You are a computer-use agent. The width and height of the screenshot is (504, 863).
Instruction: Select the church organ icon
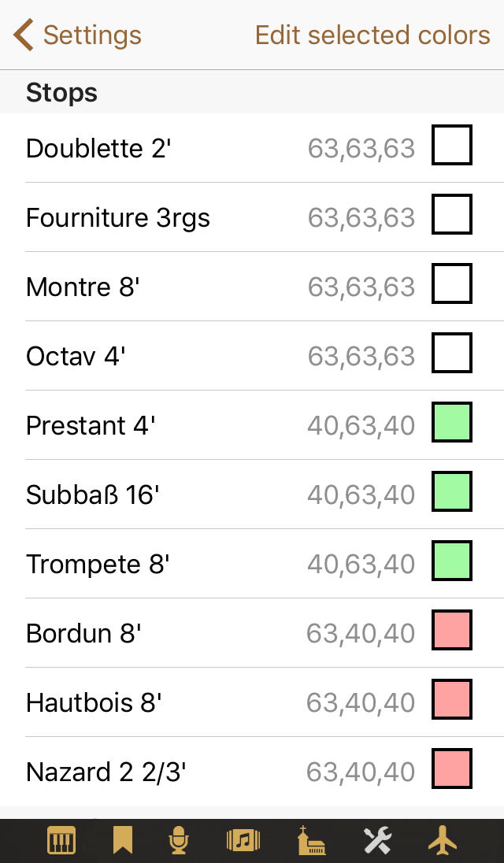tap(311, 841)
